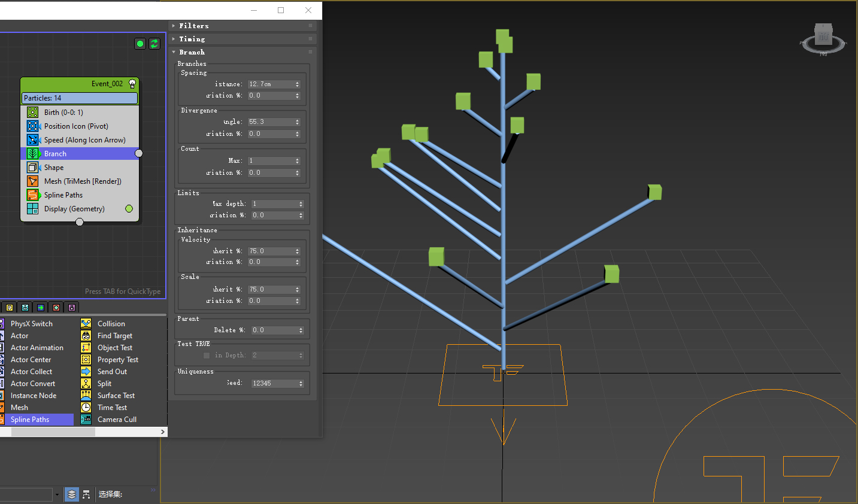Viewport: 858px width, 504px height.
Task: Toggle the Event_002 lightbulb on/off
Action: [132, 84]
